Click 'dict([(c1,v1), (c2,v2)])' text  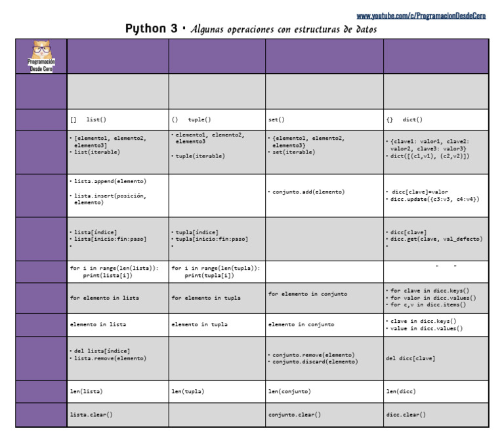[x=430, y=156]
